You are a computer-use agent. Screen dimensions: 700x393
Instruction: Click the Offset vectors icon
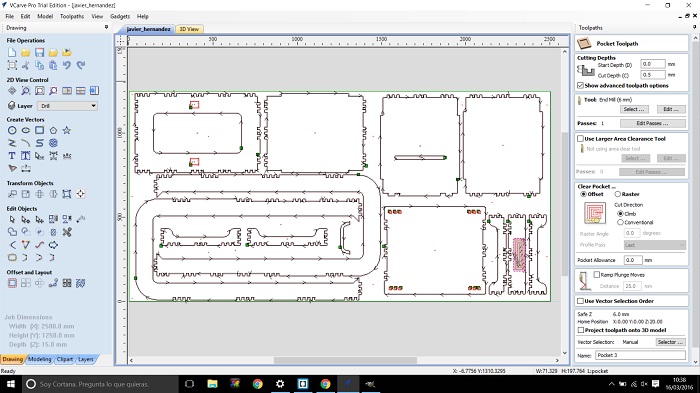[12, 283]
